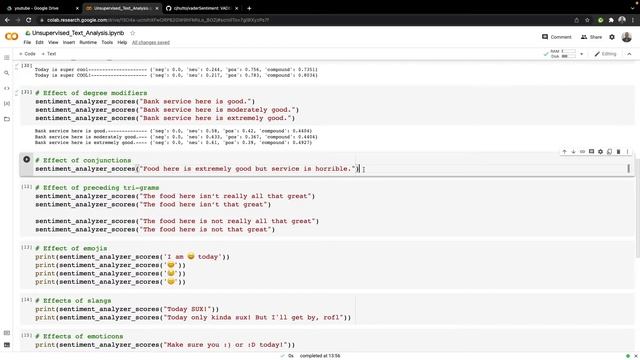Open the File menu

[27, 42]
